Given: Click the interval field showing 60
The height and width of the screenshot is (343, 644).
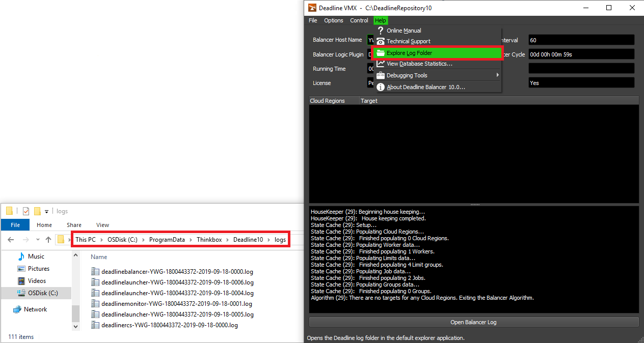Looking at the screenshot, I should (581, 40).
